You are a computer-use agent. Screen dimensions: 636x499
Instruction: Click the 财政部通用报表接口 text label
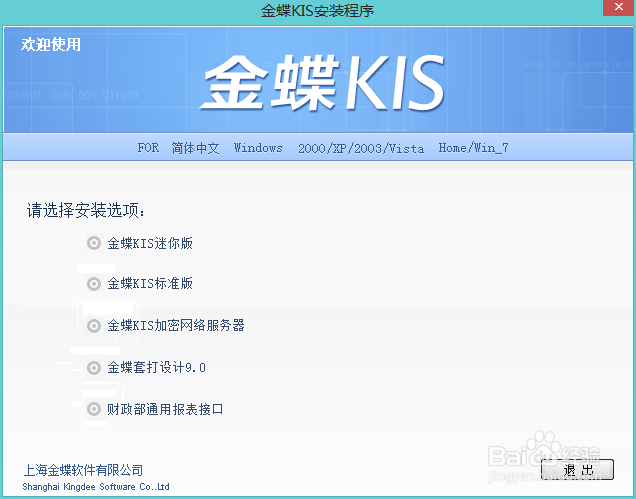pos(165,409)
